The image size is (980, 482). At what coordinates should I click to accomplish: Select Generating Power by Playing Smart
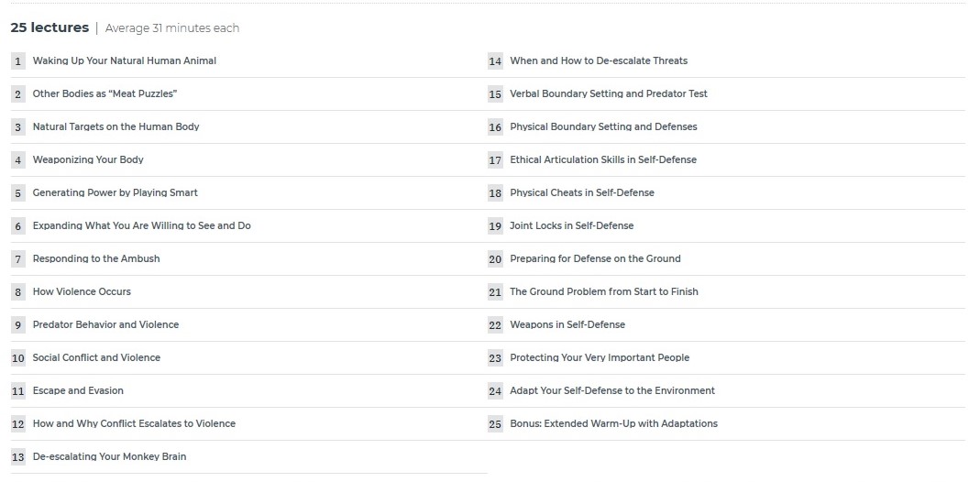[x=115, y=192]
